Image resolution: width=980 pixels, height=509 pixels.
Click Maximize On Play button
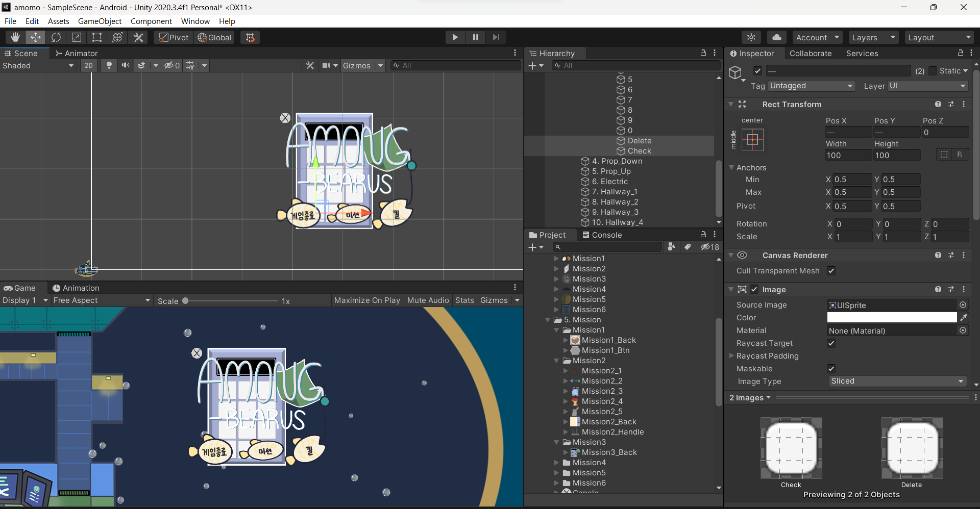click(367, 300)
